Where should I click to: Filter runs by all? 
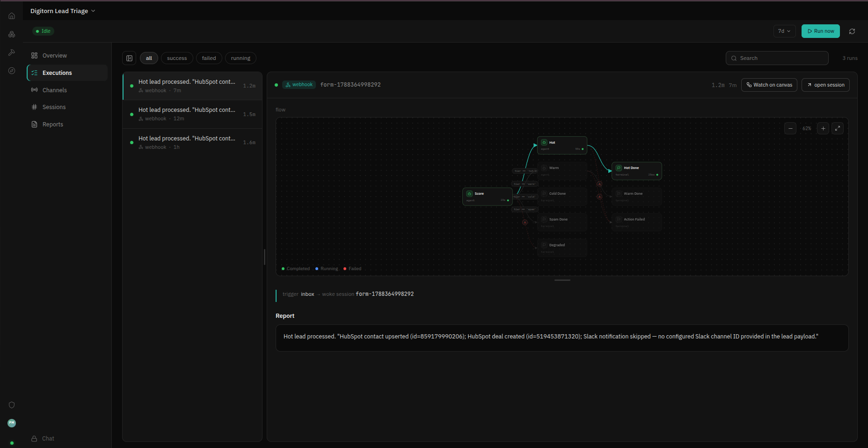149,58
